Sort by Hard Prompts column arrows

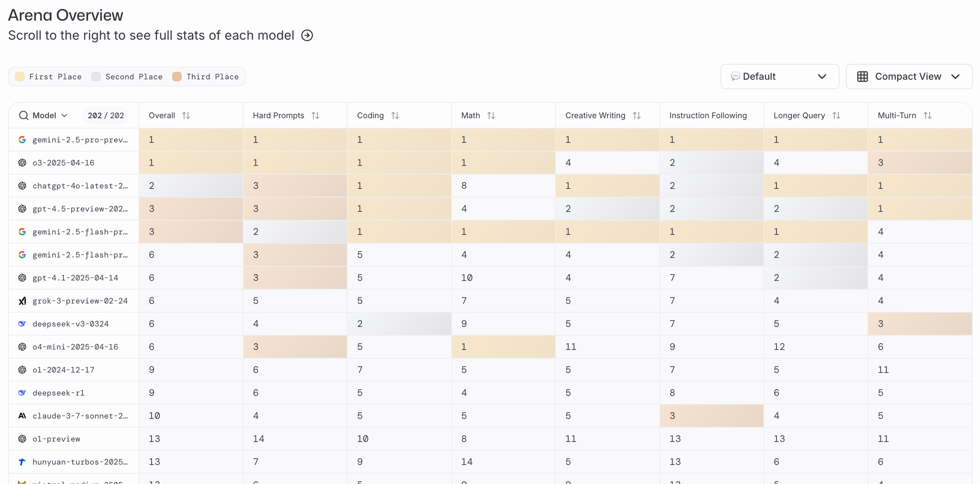click(x=315, y=115)
